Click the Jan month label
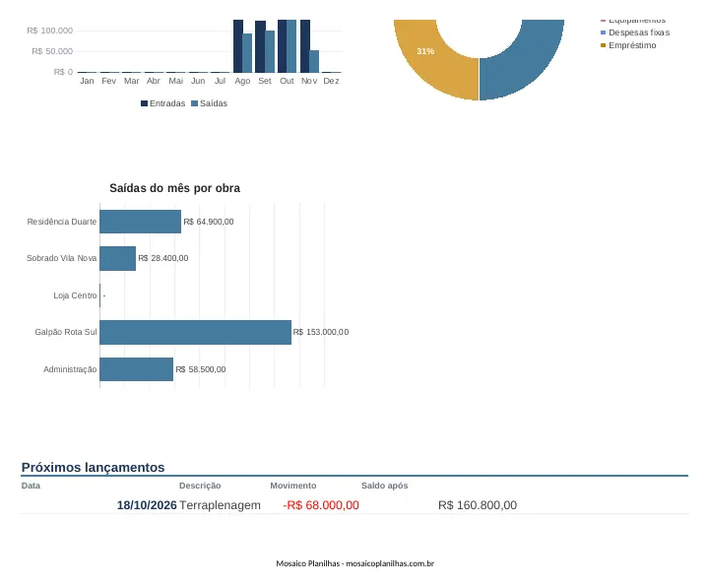This screenshot has height=588, width=708. tap(87, 81)
